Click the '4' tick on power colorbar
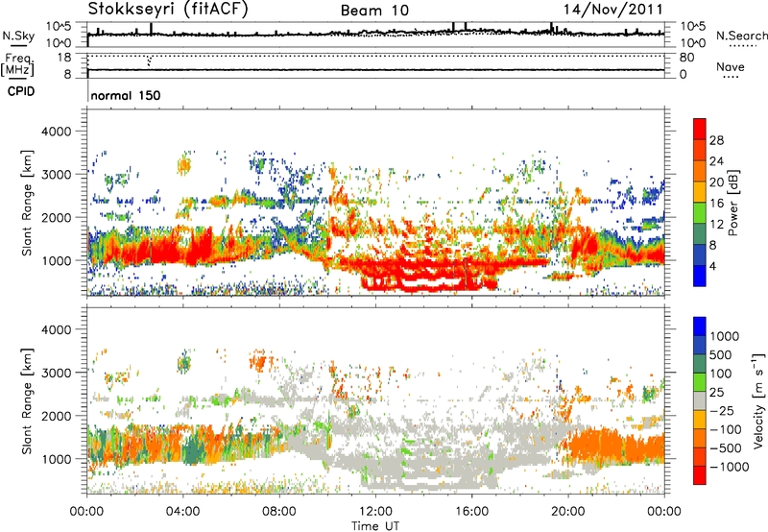 pyautogui.click(x=712, y=266)
